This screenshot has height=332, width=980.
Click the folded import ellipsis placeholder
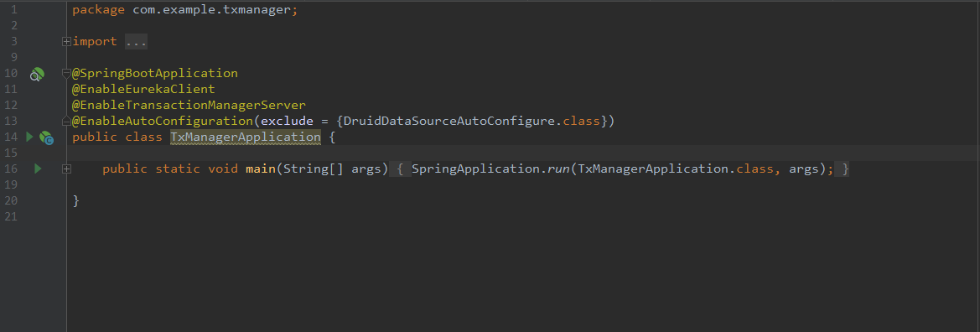point(136,42)
